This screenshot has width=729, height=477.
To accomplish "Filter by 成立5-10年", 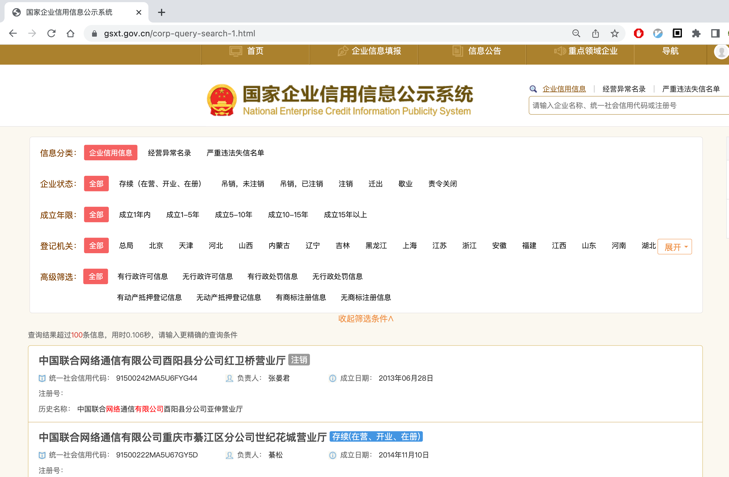I will (x=233, y=215).
